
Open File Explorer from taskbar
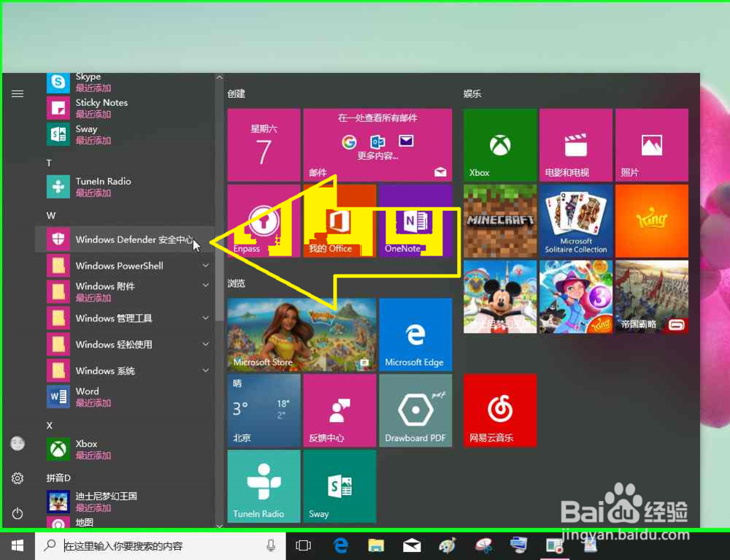click(x=376, y=545)
